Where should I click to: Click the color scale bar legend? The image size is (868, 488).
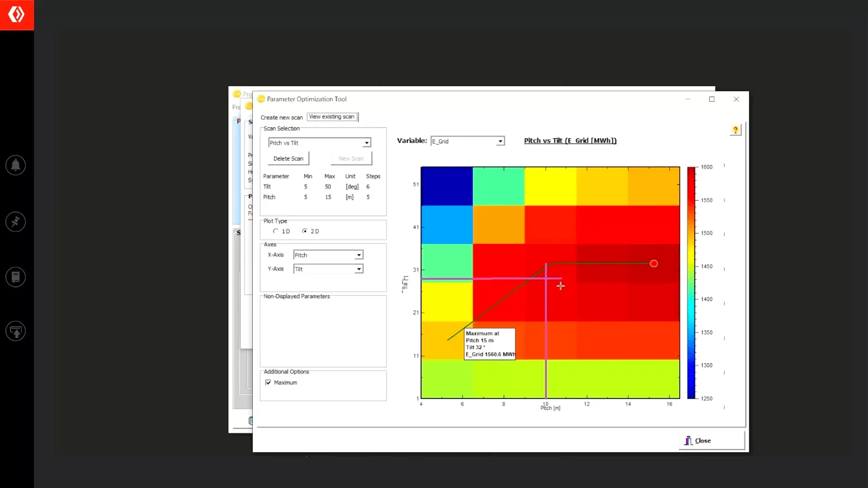click(691, 282)
